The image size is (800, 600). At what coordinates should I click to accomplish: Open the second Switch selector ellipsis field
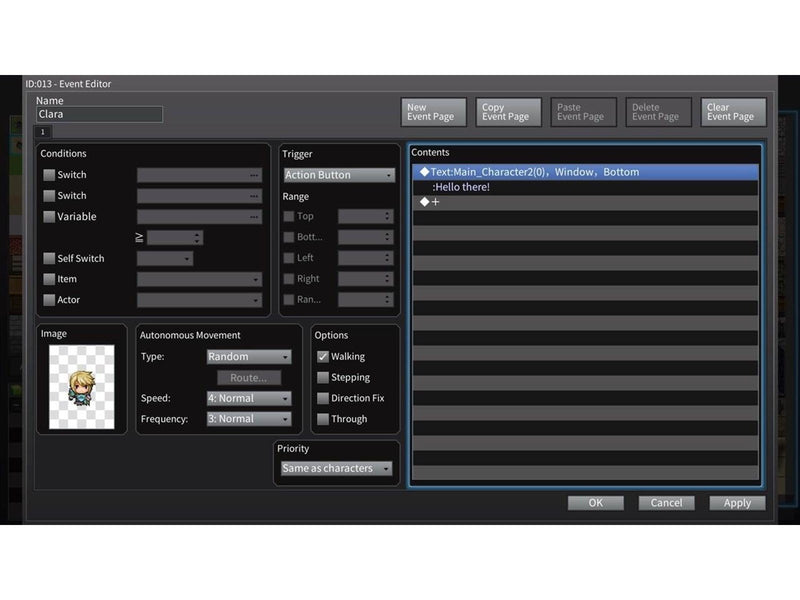(199, 196)
